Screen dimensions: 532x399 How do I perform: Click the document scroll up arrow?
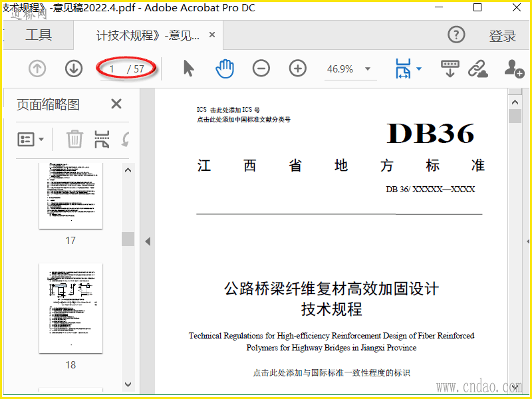(515, 102)
